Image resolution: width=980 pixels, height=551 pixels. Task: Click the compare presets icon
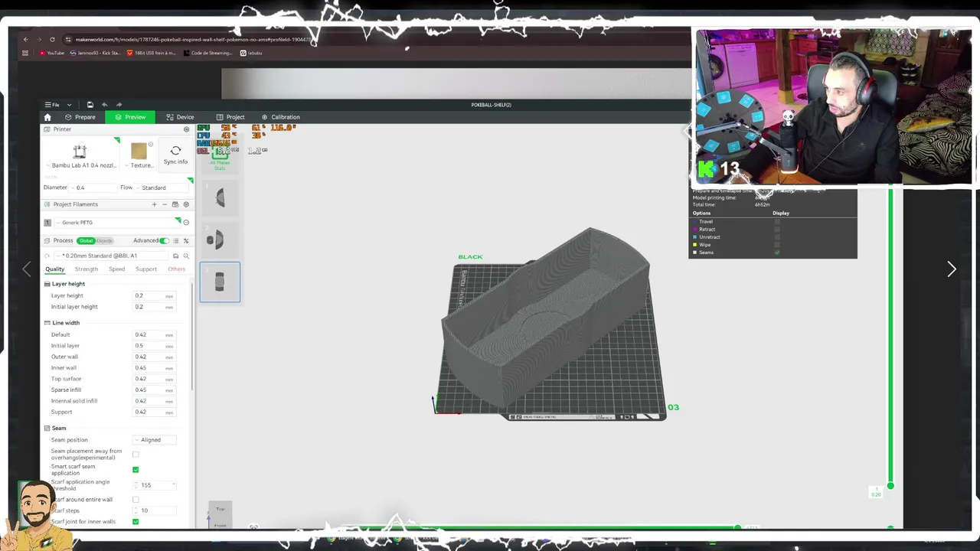186,240
